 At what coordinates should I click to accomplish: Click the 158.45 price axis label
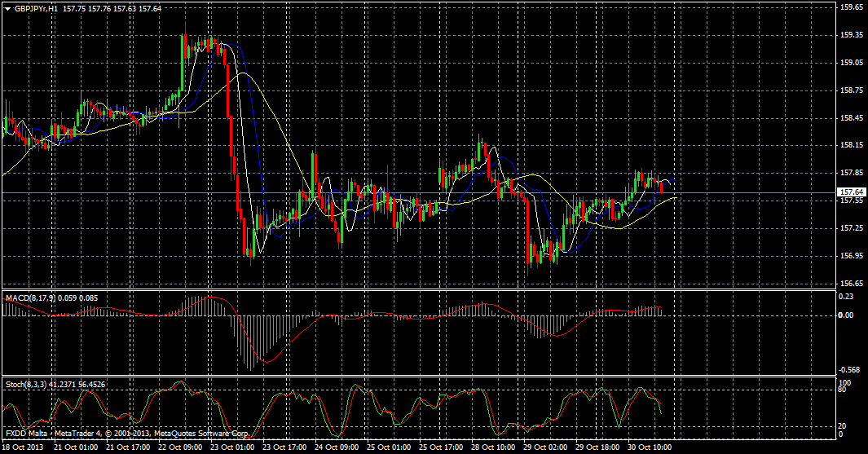[852, 118]
